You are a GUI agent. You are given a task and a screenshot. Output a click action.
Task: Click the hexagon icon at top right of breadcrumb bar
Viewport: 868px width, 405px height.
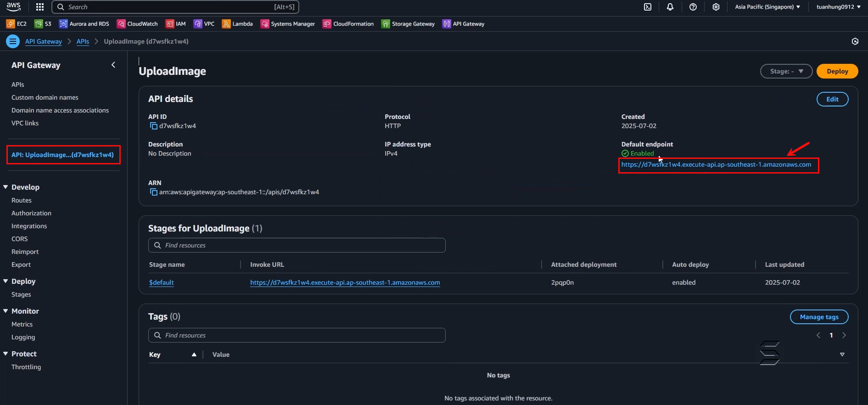coord(855,41)
